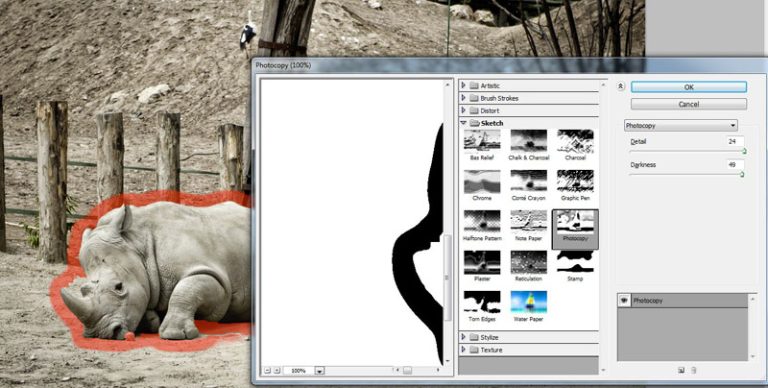
Task: Open the Photocopy filter dropdown
Action: (681, 125)
